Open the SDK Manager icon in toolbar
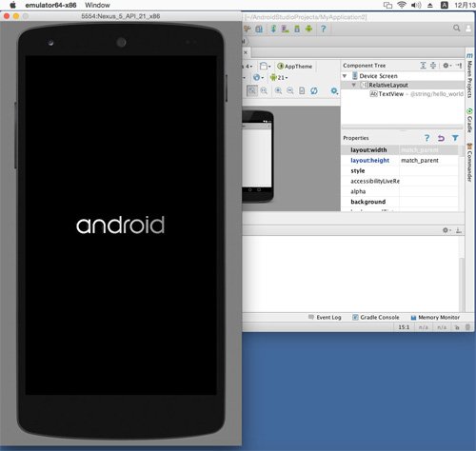Screen dimensions: 476x451 (x=297, y=29)
